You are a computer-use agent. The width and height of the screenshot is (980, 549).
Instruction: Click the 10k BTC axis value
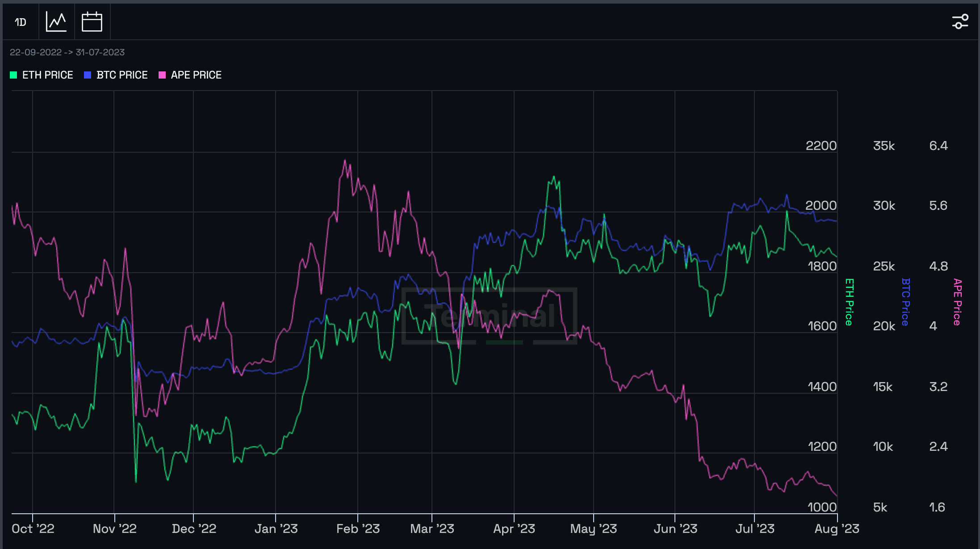pos(883,446)
